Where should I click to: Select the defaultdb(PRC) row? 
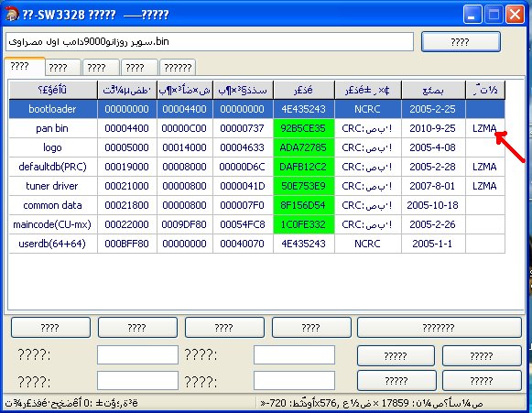click(256, 167)
